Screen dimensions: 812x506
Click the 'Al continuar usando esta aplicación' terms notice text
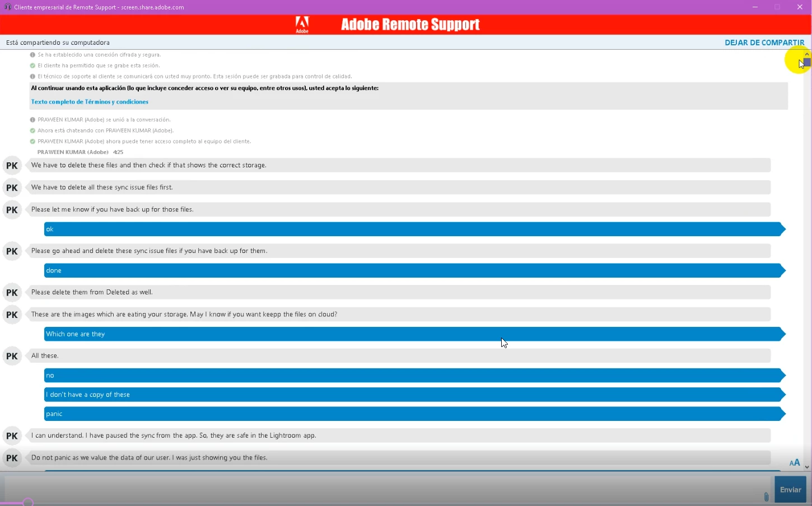[205, 88]
